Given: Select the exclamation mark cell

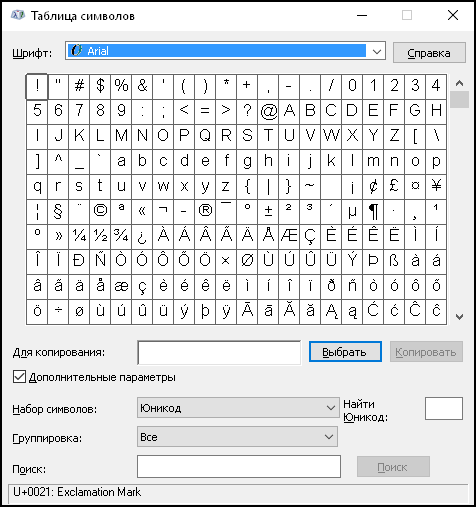Looking at the screenshot, I should 37,87.
